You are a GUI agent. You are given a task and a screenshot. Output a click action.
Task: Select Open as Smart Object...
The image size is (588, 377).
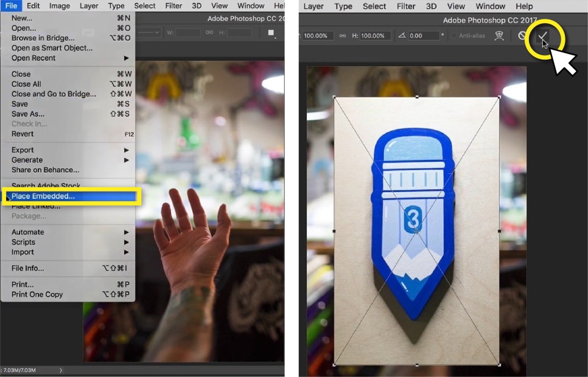click(68, 48)
